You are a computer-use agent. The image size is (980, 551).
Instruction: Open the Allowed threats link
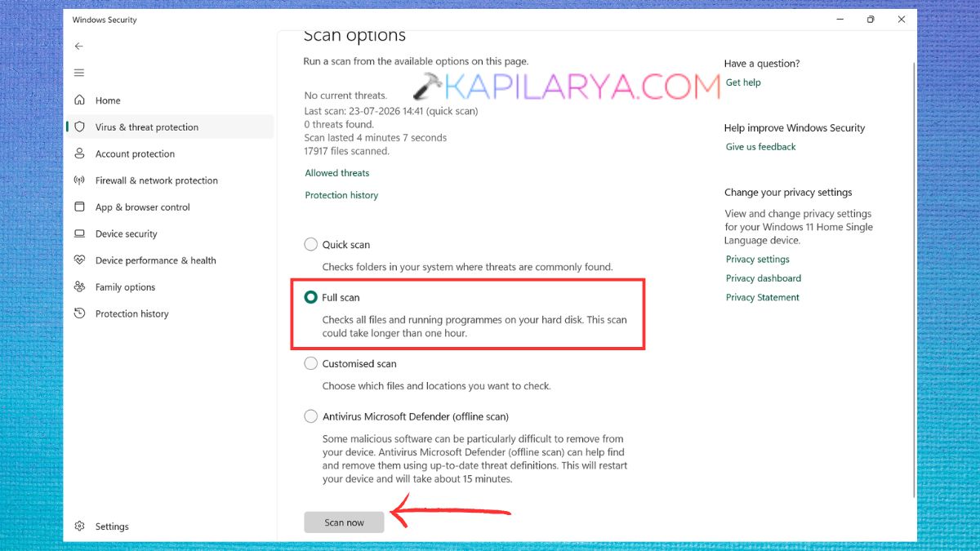(x=337, y=173)
